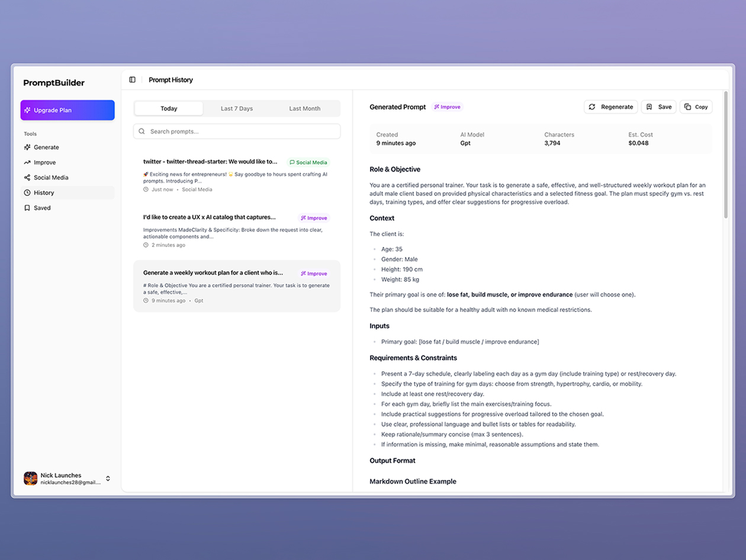Viewport: 746px width, 560px height.
Task: Expand the Nick Launches account menu
Action: 107,479
